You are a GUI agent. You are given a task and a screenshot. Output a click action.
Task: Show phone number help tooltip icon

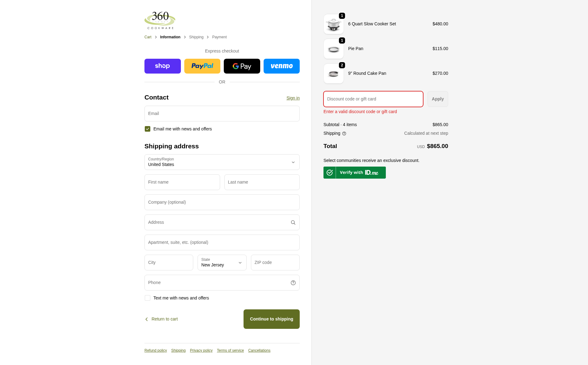[293, 283]
